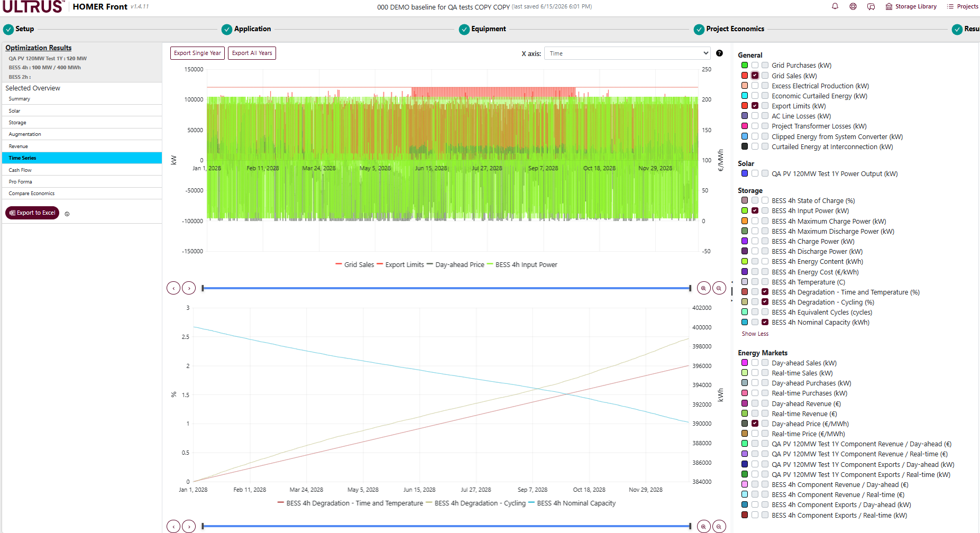The height and width of the screenshot is (533, 980).
Task: Click degradation chart previous-period arrow
Action: tap(173, 527)
